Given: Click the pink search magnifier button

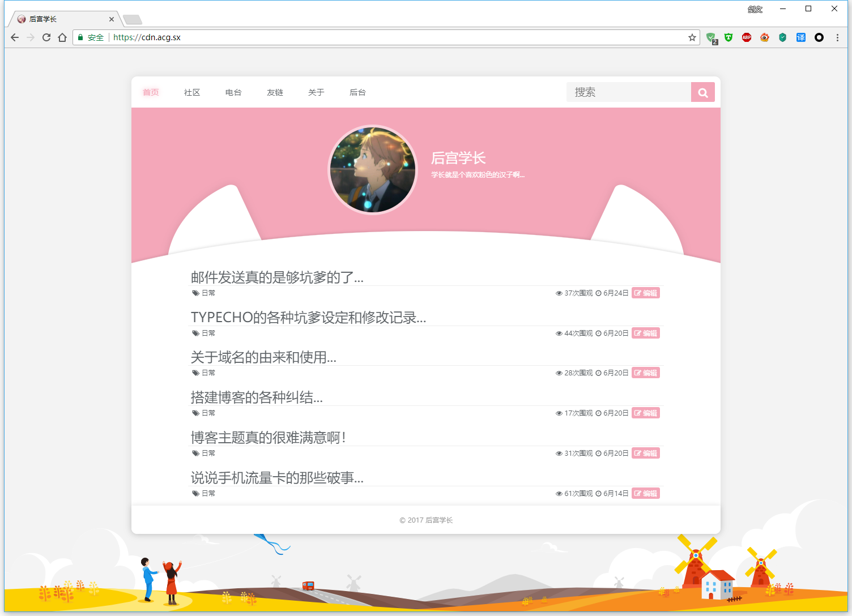Looking at the screenshot, I should pos(702,92).
